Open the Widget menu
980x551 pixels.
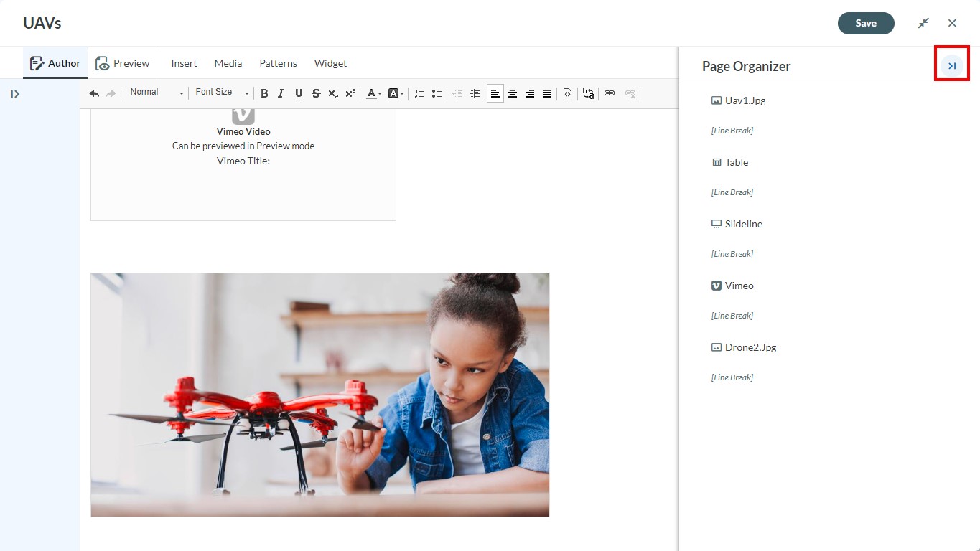coord(330,63)
